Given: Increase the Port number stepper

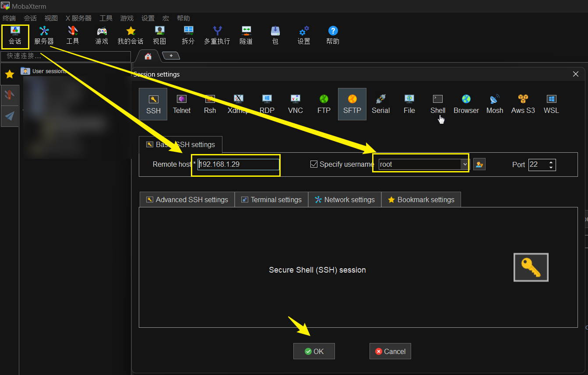Looking at the screenshot, I should pyautogui.click(x=551, y=162).
